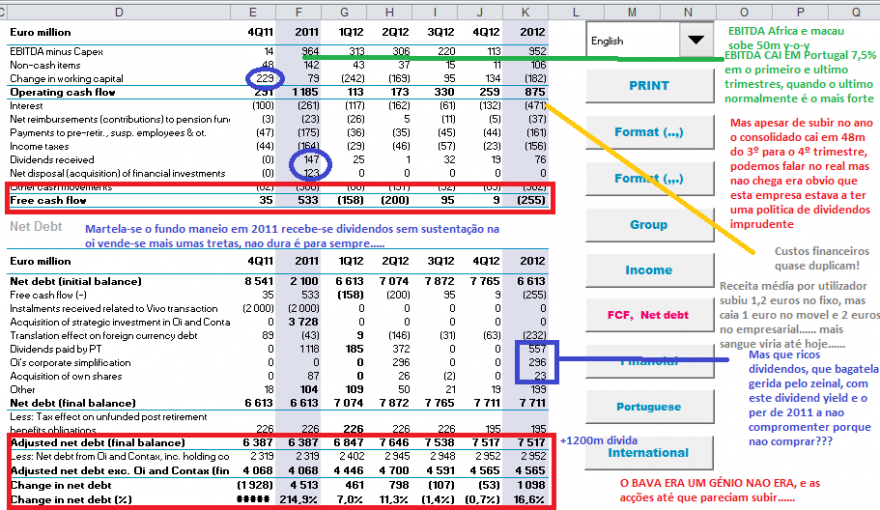Image resolution: width=880 pixels, height=510 pixels.
Task: Click the 875 operating cash flow 2012 cell
Action: point(534,92)
